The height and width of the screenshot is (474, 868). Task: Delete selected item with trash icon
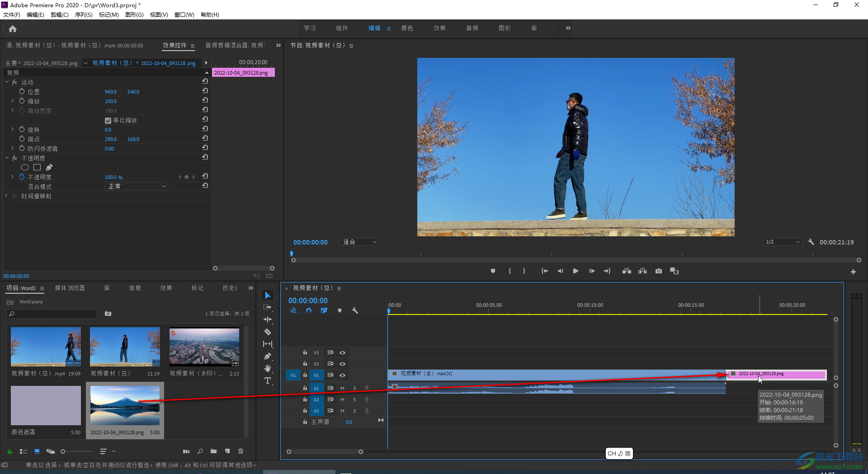[241, 451]
